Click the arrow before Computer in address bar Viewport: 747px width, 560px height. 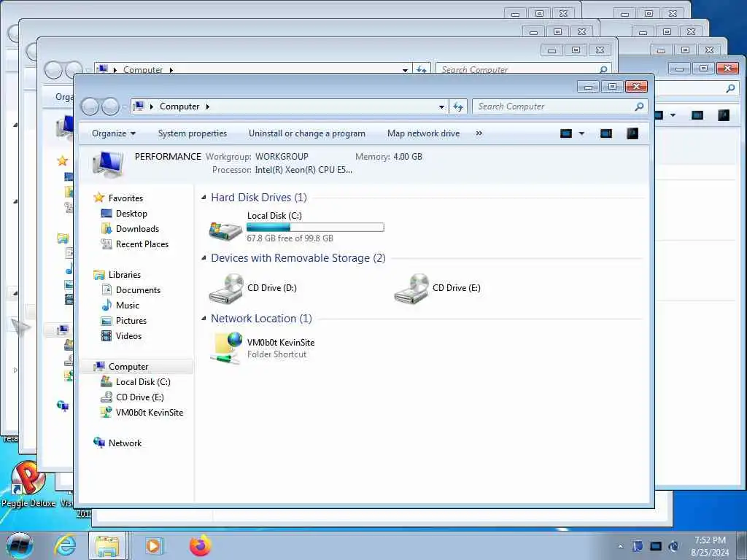[x=152, y=106]
